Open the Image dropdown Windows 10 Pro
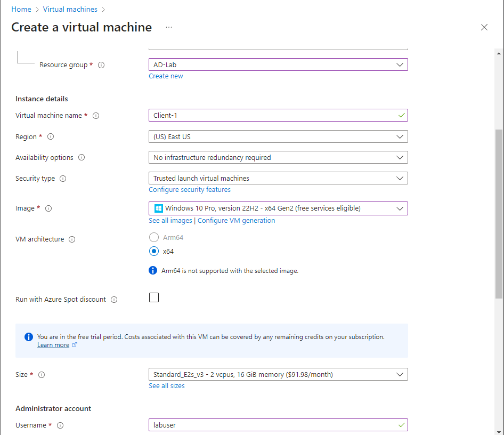Image resolution: width=504 pixels, height=435 pixels. [x=278, y=208]
